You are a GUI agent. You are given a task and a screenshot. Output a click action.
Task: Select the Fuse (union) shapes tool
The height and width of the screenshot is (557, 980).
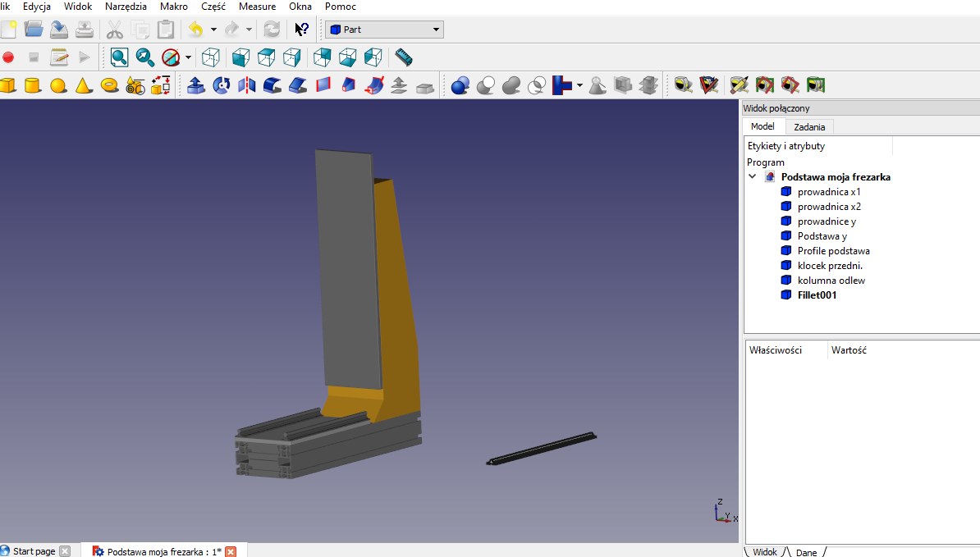pos(511,85)
